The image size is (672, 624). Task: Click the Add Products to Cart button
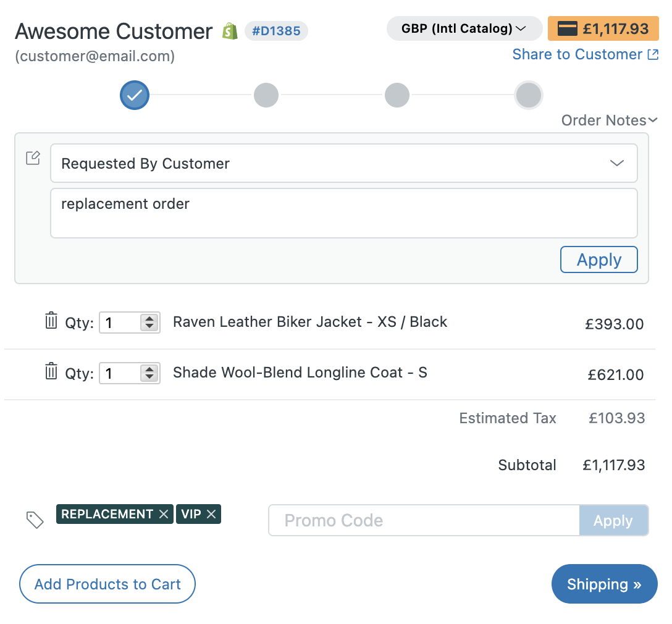tap(107, 584)
